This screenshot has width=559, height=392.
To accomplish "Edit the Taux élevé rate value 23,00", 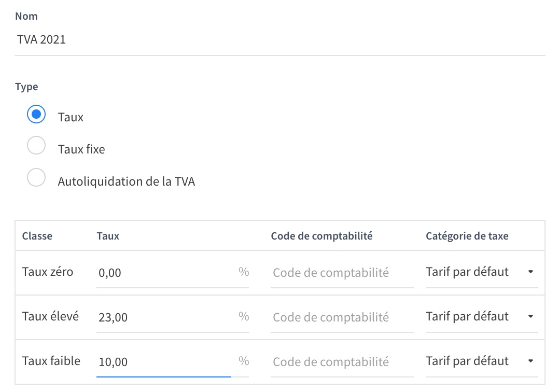I will coord(163,317).
